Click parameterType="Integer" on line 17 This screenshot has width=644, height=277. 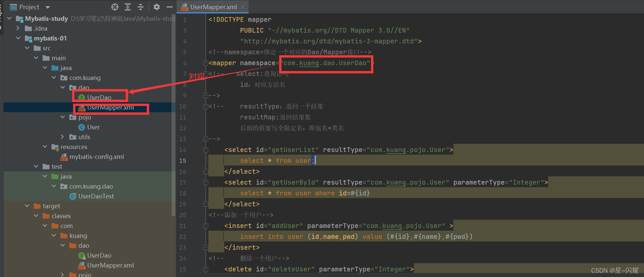[499, 182]
